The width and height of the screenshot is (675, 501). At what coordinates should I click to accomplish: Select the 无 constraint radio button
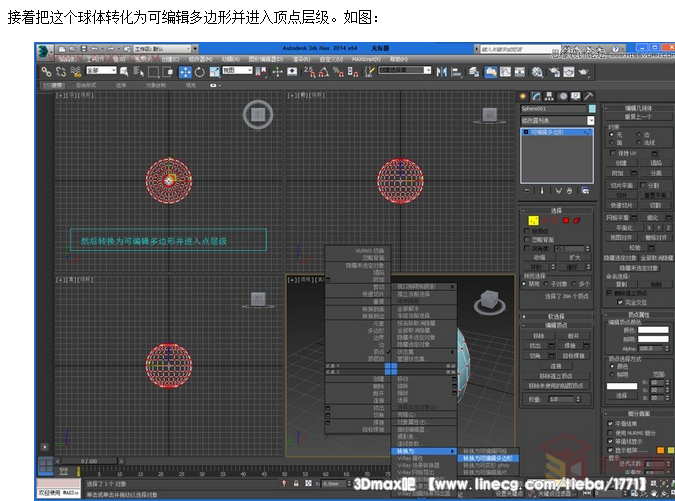pyautogui.click(x=611, y=135)
